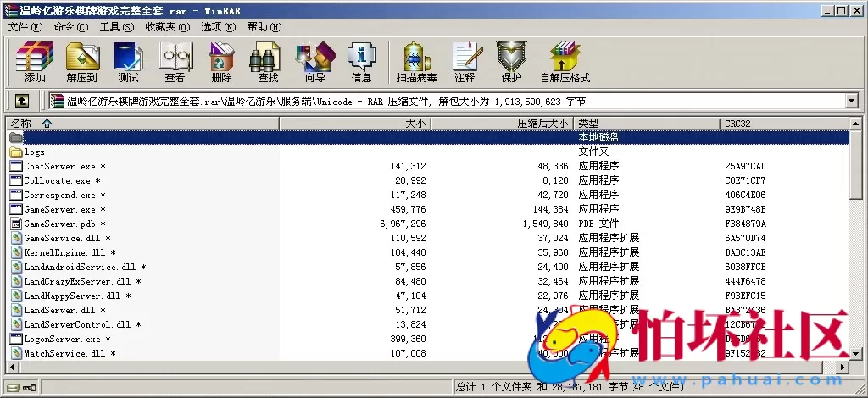
Task: Click CRC32 value 25A97CAD
Action: tap(746, 166)
